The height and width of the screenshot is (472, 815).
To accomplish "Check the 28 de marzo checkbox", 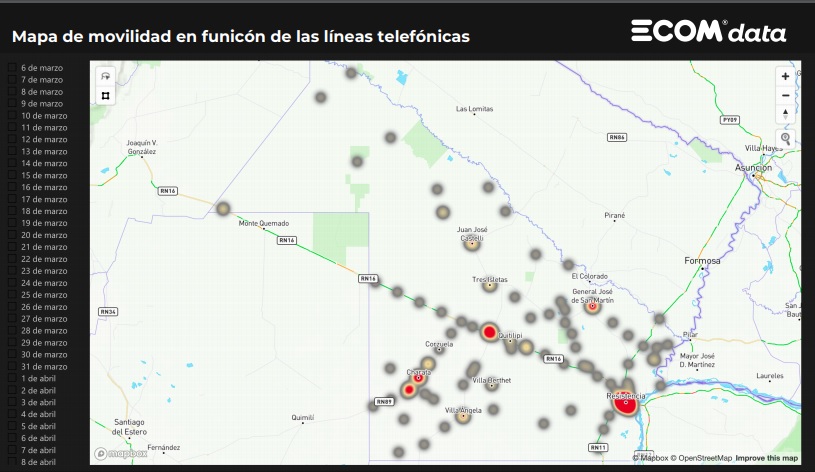I will pyautogui.click(x=12, y=331).
